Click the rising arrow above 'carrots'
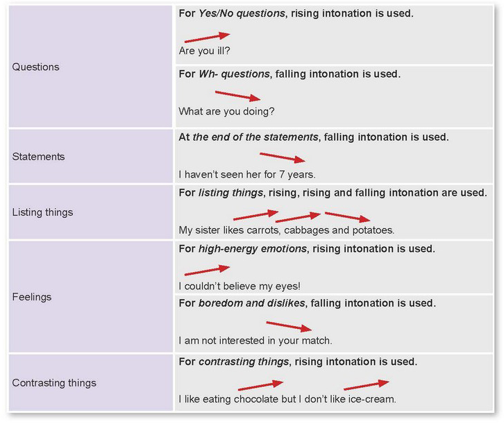Image resolution: width=504 pixels, height=426 pixels. click(255, 215)
